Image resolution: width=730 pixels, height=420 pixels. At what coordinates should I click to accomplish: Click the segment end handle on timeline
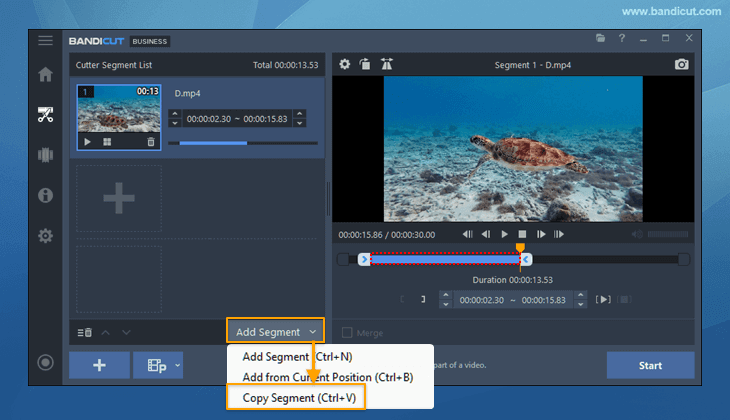(526, 259)
